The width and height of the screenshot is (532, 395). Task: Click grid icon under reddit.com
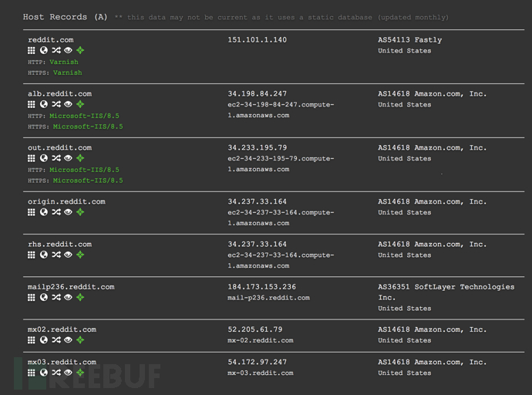coord(31,51)
